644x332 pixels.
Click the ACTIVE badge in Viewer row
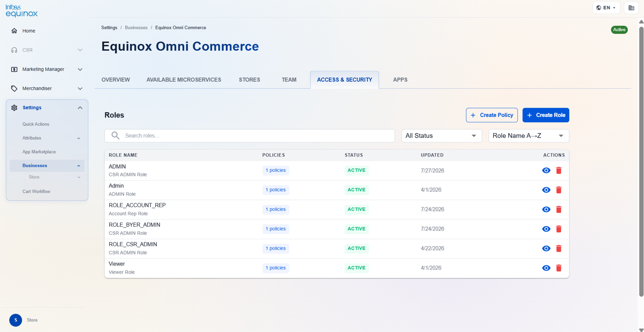[357, 268]
